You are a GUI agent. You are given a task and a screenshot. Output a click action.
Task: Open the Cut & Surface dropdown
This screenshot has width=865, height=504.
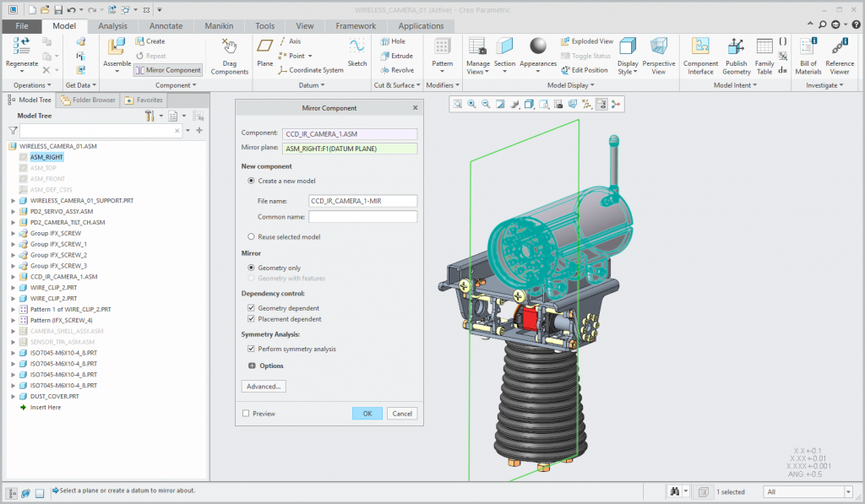(x=397, y=85)
